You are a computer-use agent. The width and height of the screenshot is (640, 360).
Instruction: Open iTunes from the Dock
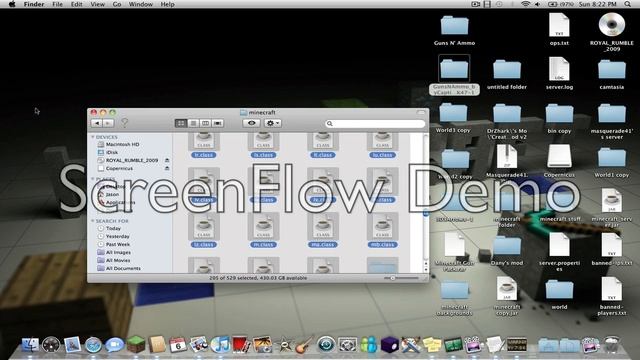pyautogui.click(x=220, y=345)
